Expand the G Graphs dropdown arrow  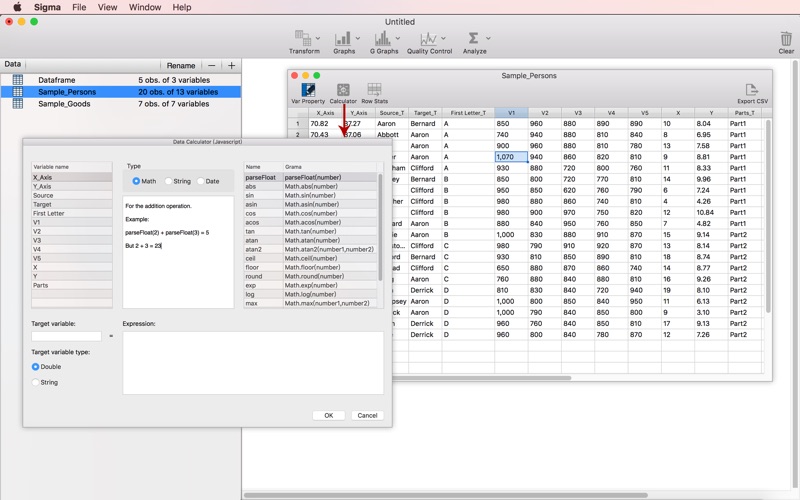[397, 38]
